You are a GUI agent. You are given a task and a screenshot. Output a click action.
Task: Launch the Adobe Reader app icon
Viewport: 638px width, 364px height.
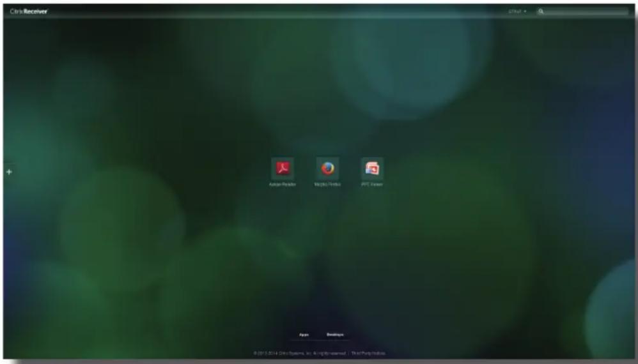[283, 168]
